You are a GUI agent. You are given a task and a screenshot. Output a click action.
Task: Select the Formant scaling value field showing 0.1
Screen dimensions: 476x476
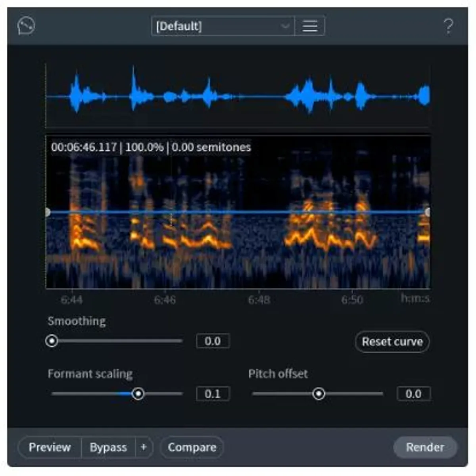(213, 393)
